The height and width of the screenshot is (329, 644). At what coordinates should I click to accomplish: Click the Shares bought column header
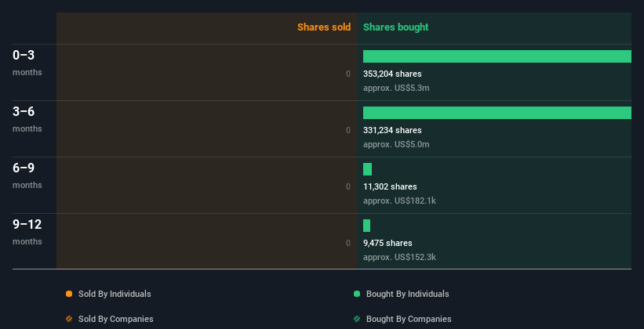coord(395,27)
